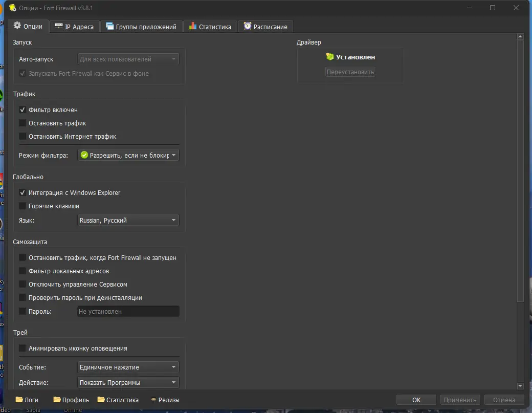Open the Профиль folder link

coord(71,400)
